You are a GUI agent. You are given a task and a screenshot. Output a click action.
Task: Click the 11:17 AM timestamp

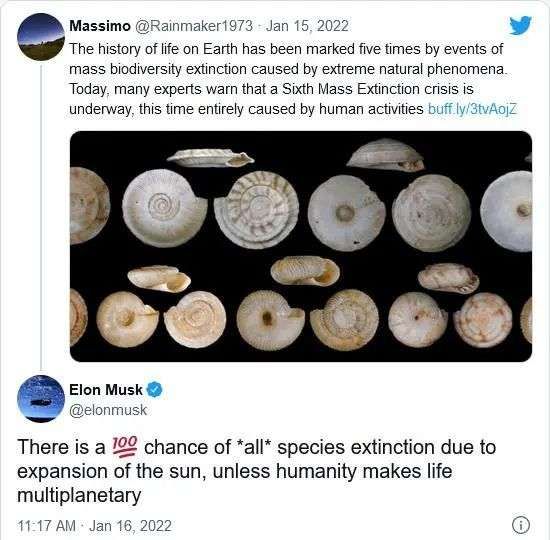coord(46,526)
